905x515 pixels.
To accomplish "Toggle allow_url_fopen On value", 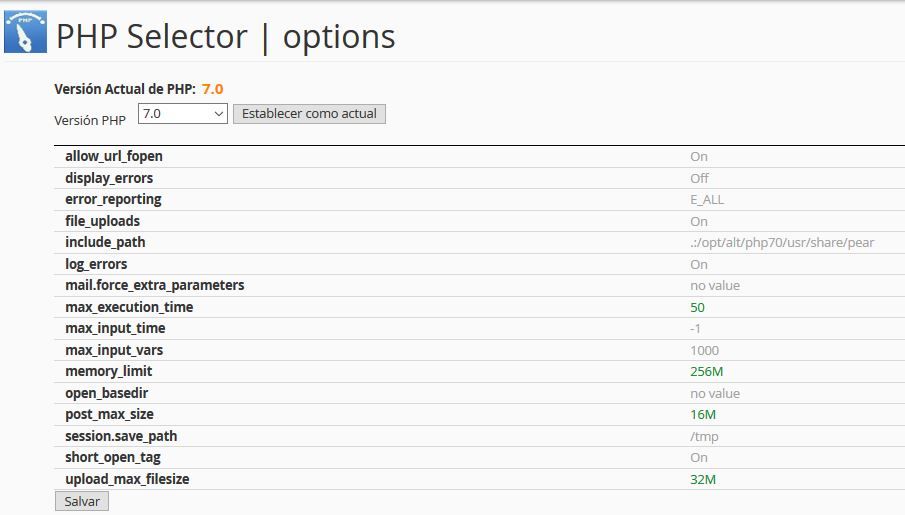I will (698, 156).
